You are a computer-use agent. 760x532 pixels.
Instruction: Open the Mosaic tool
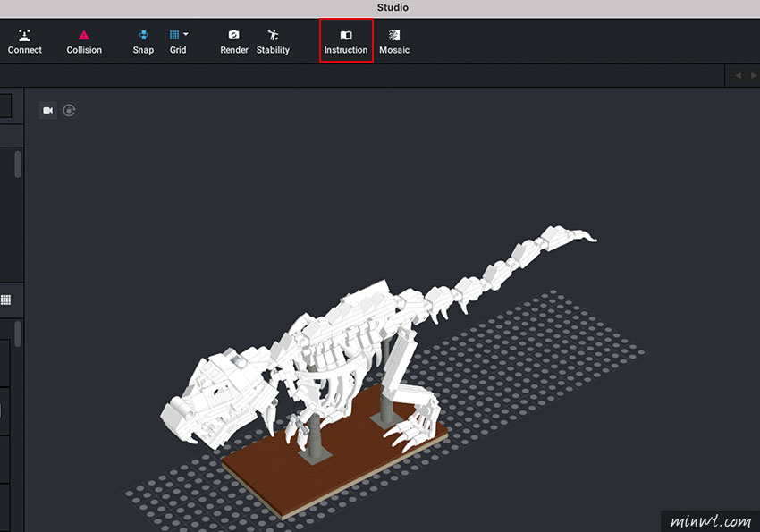tap(394, 42)
